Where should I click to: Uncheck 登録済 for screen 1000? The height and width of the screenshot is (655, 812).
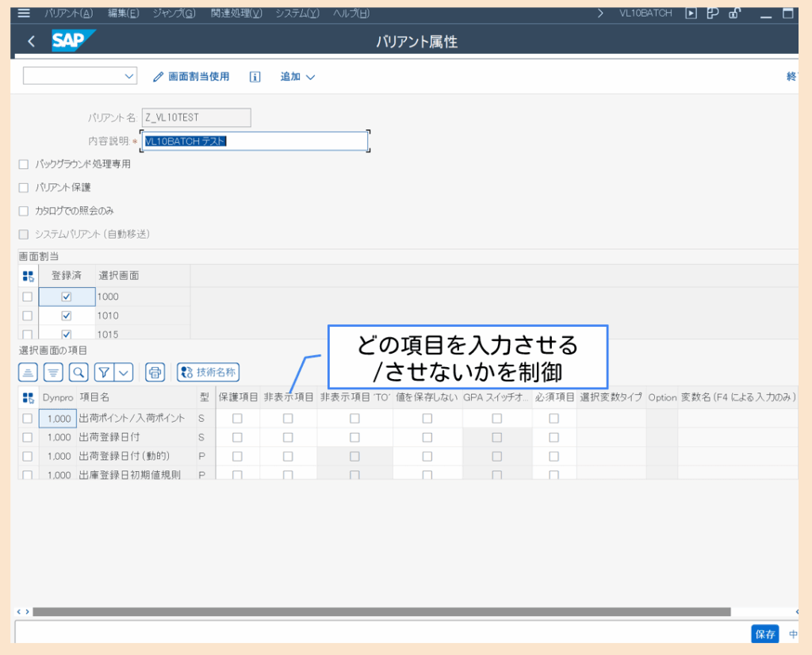pyautogui.click(x=67, y=297)
